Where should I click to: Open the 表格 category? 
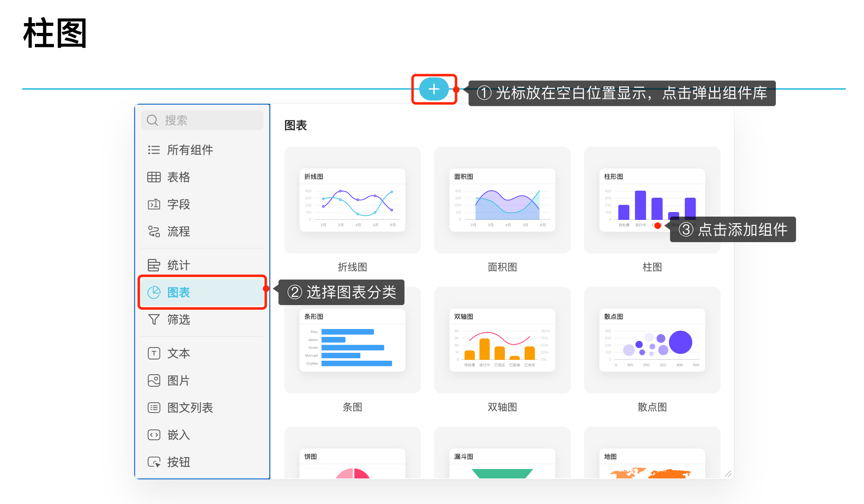point(179,177)
